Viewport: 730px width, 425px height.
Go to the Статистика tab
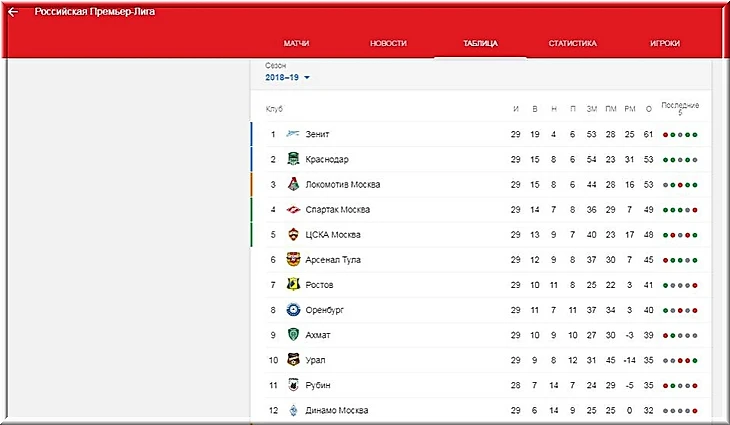tap(572, 43)
